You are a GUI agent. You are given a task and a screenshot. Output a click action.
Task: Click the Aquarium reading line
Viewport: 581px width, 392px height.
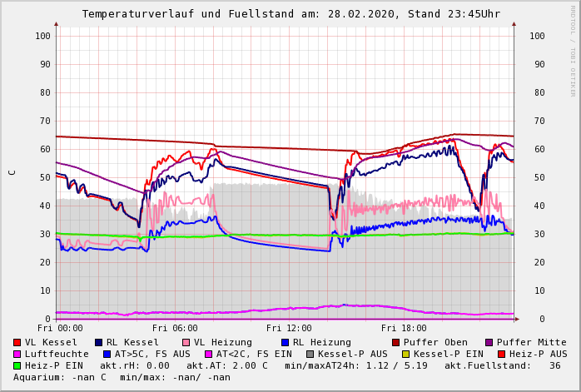click(x=122, y=377)
